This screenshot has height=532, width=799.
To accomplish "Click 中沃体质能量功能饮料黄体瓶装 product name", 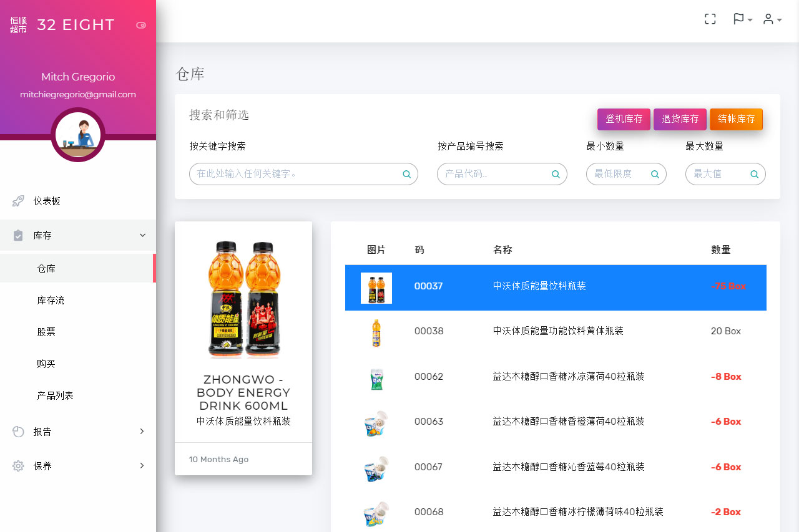I will point(558,331).
